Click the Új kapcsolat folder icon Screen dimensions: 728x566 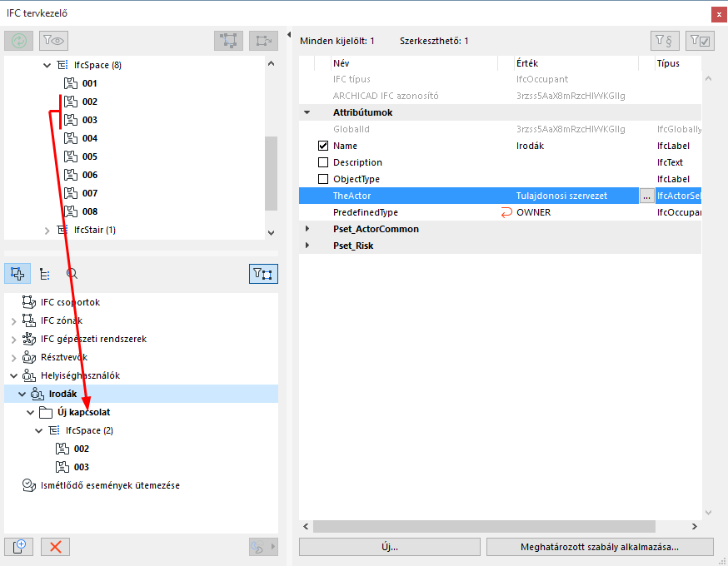pos(46,412)
